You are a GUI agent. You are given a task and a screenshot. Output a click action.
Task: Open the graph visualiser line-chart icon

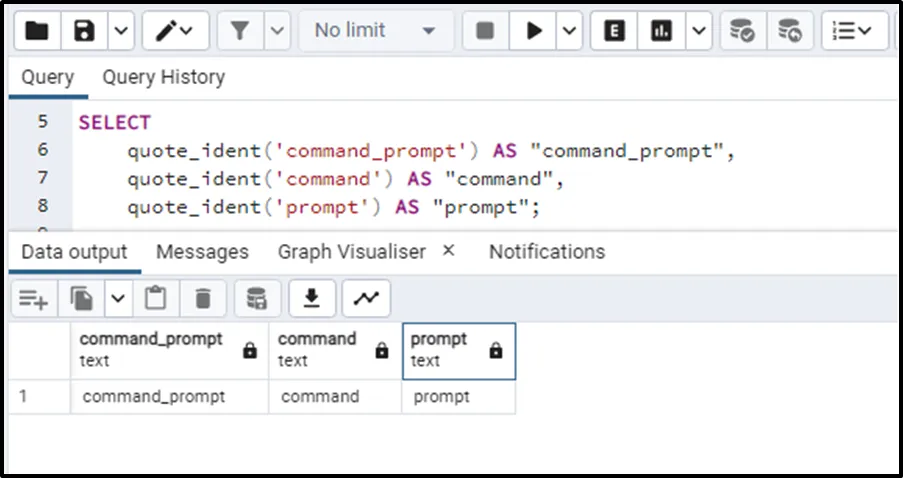(x=366, y=297)
